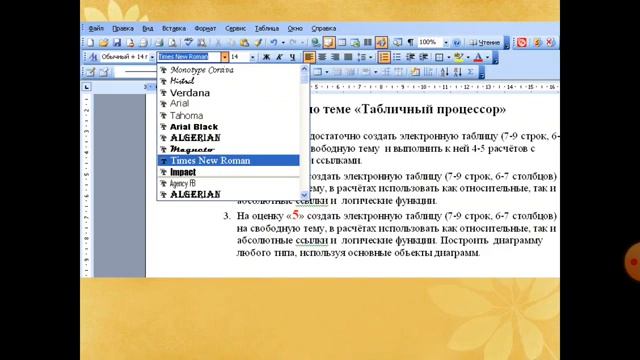Open the zoom 100% dropdown arrow
This screenshot has height=360, width=640.
(446, 42)
